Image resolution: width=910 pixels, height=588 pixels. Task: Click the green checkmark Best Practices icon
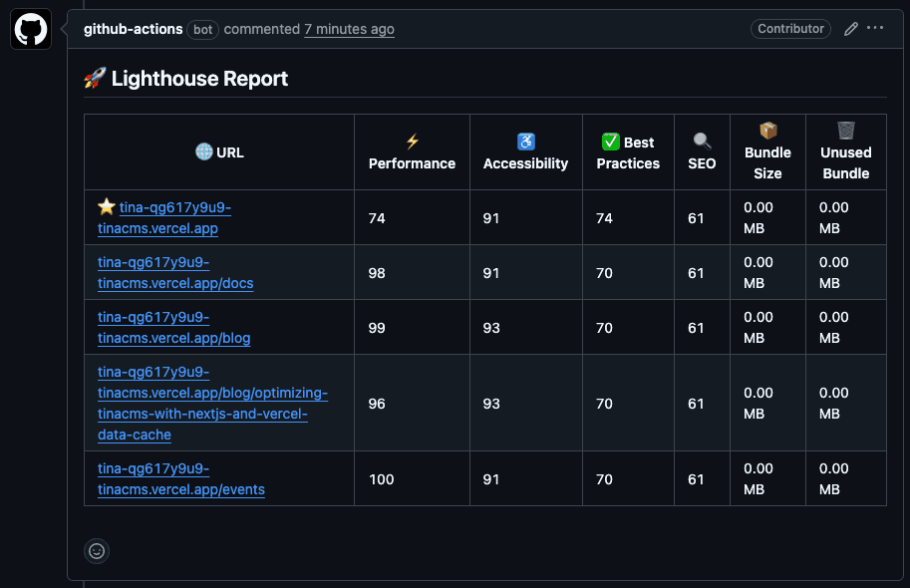point(611,143)
